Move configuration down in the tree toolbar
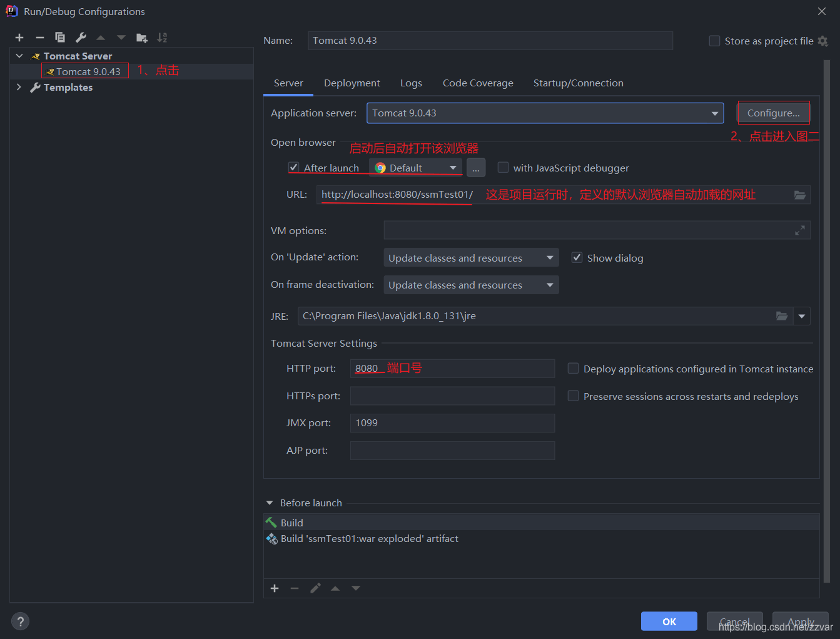The image size is (840, 639). pos(121,38)
